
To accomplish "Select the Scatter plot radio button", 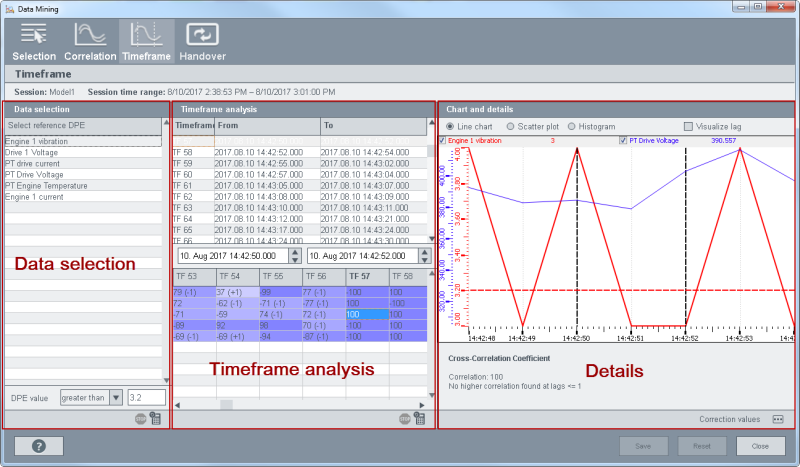I will point(512,127).
